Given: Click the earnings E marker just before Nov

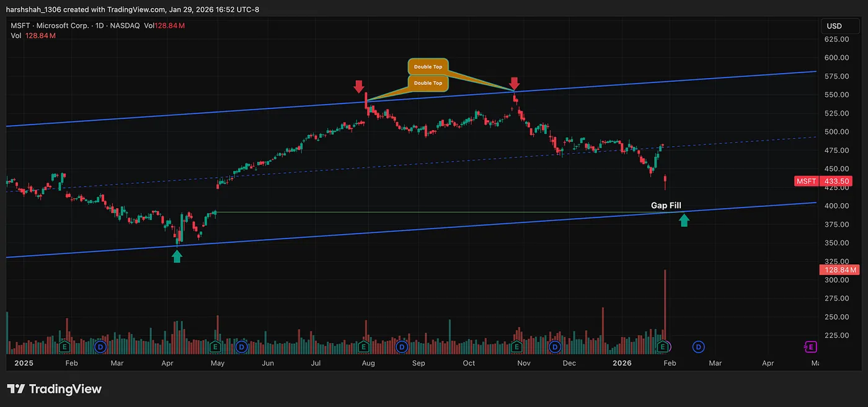Looking at the screenshot, I should (516, 346).
